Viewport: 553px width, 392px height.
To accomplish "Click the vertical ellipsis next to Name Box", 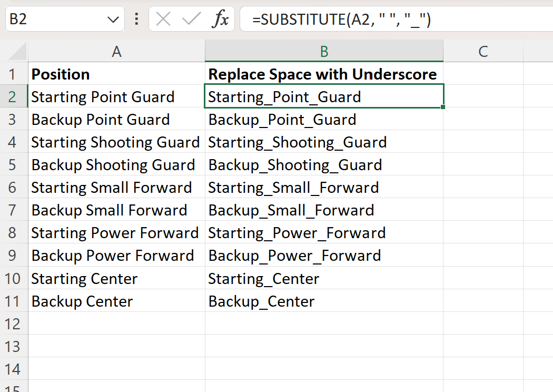I will [x=136, y=19].
